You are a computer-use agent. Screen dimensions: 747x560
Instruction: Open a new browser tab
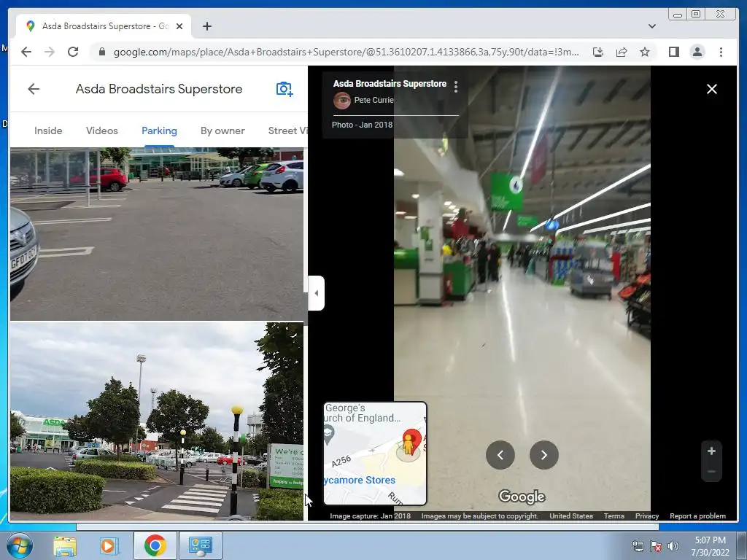click(206, 26)
